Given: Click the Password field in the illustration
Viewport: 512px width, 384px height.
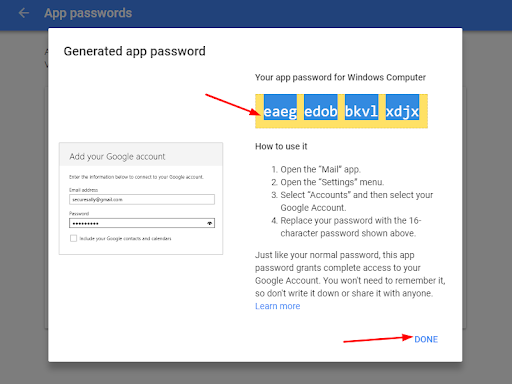Looking at the screenshot, I should coord(142,223).
